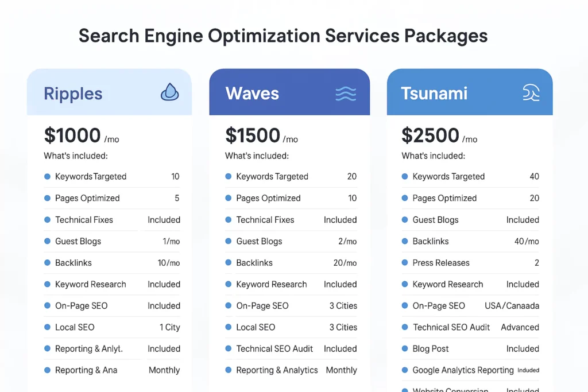The width and height of the screenshot is (588, 392).
Task: Click the value 10 for Ripples Keywords Targeted
Action: pyautogui.click(x=175, y=177)
